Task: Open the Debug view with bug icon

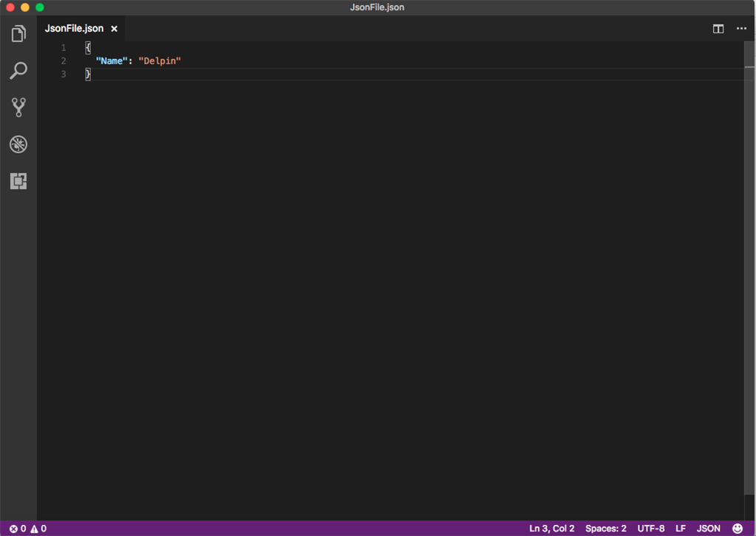Action: point(18,144)
